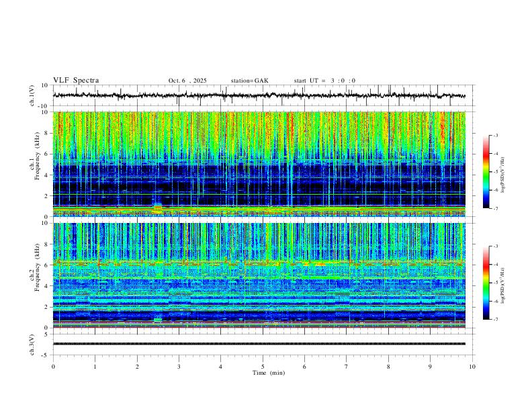The image size is (532, 411).
Task: Click the time axis tick label '9'
Action: click(430, 367)
